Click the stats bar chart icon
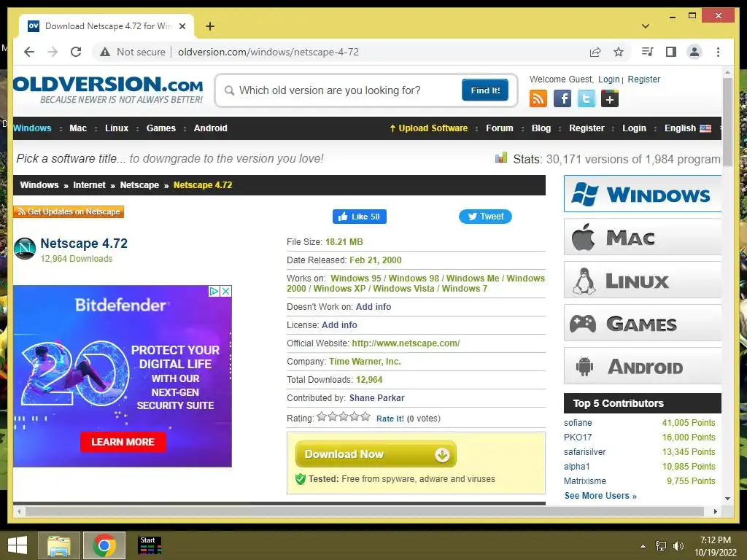Viewport: 747px width, 560px height. pyautogui.click(x=501, y=157)
